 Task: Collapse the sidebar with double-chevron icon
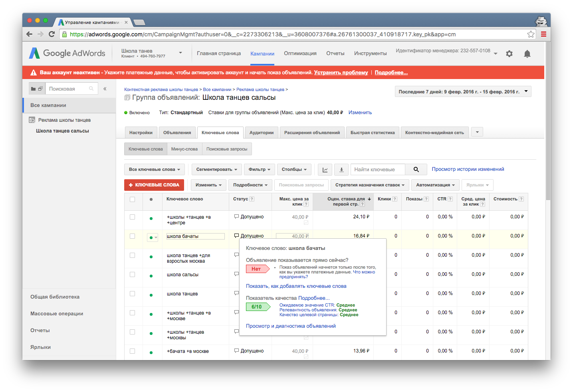105,89
